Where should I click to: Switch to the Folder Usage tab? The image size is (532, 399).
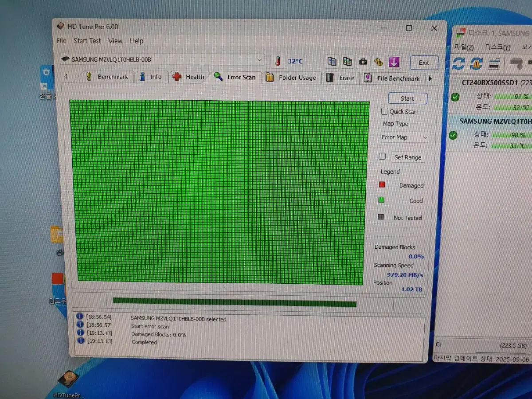[x=291, y=78]
